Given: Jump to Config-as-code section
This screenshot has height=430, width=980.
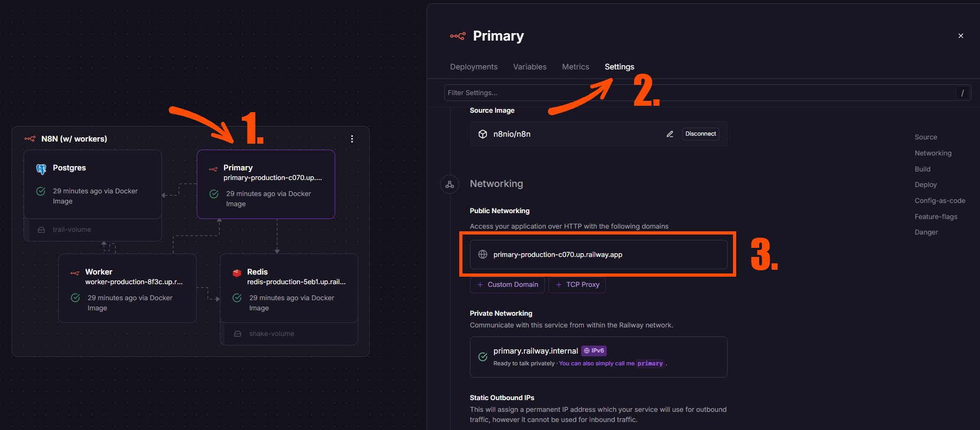Looking at the screenshot, I should click(940, 201).
